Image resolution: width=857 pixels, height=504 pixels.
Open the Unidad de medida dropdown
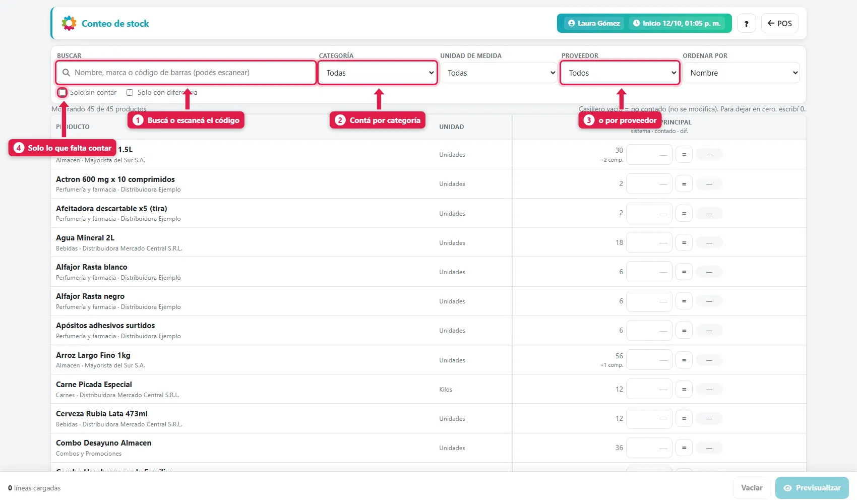(x=499, y=73)
